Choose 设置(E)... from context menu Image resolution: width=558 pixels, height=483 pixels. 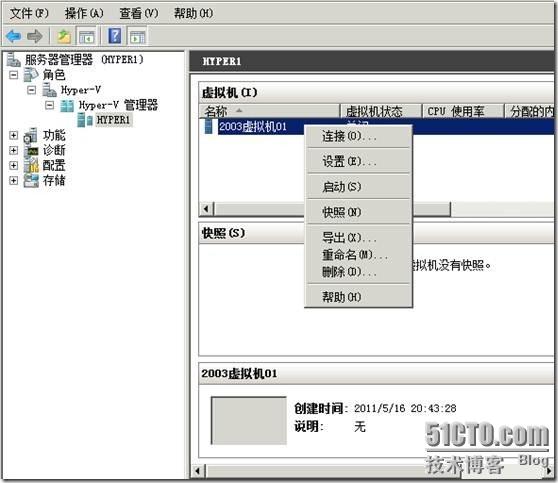(x=358, y=162)
